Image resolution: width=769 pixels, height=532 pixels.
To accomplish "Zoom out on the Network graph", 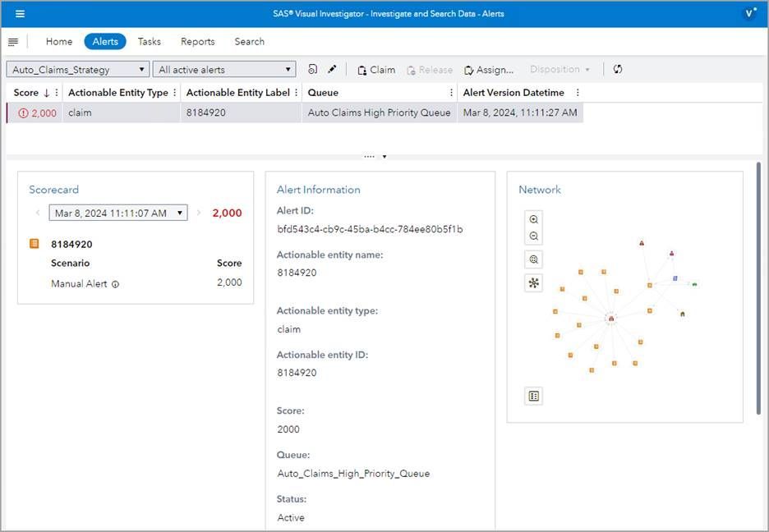I will pos(533,236).
